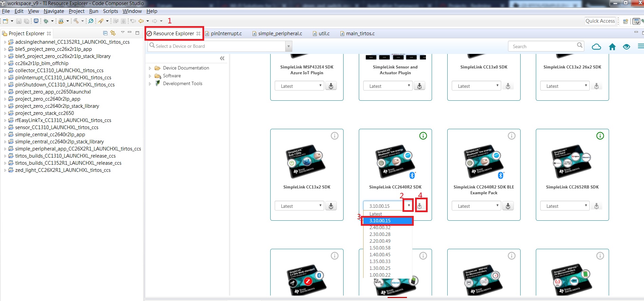The width and height of the screenshot is (644, 301).
Task: Click Collapse All in Project Explorer
Action: [x=105, y=33]
